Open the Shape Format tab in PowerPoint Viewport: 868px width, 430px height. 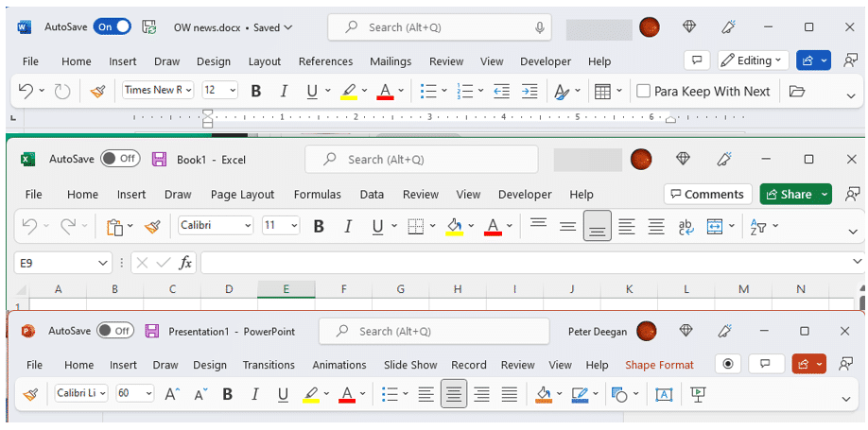pyautogui.click(x=659, y=365)
